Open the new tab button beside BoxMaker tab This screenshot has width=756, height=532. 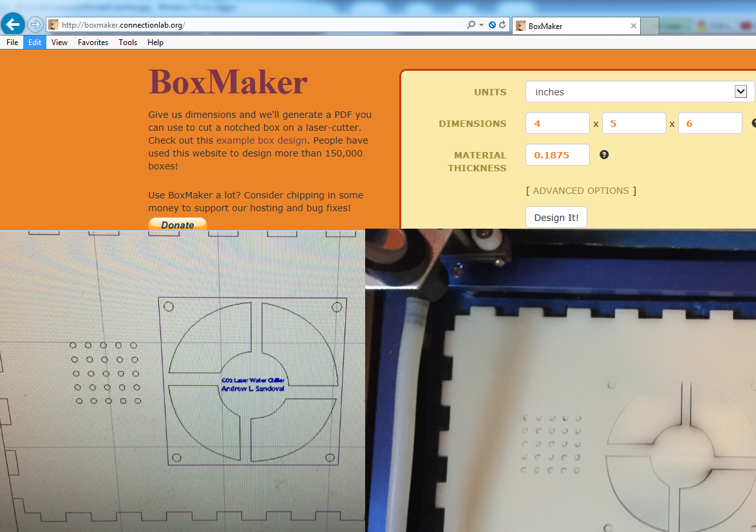click(x=650, y=26)
